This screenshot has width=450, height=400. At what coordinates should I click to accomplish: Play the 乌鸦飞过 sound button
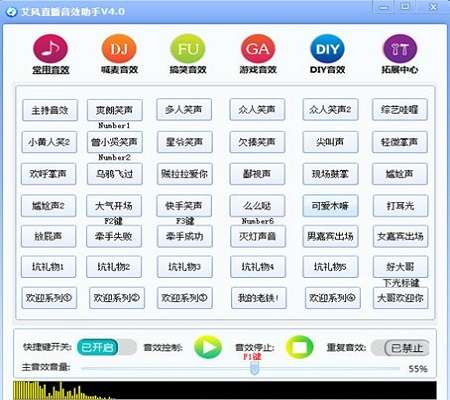coord(115,174)
